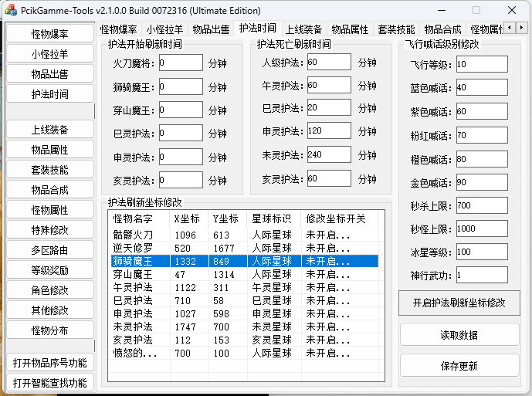Viewport: 532px width, 396px height.
Task: Click the 物品出售 sidebar button
Action: [x=50, y=73]
